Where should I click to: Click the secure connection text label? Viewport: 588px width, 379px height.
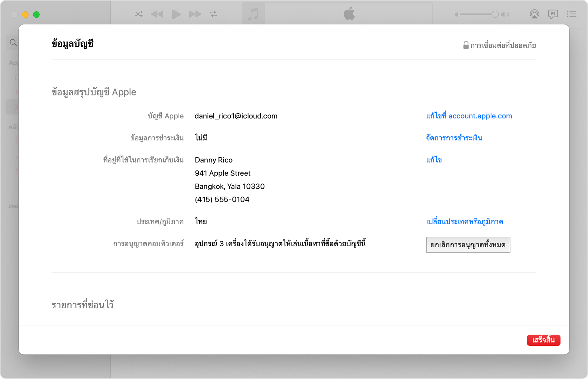[503, 45]
